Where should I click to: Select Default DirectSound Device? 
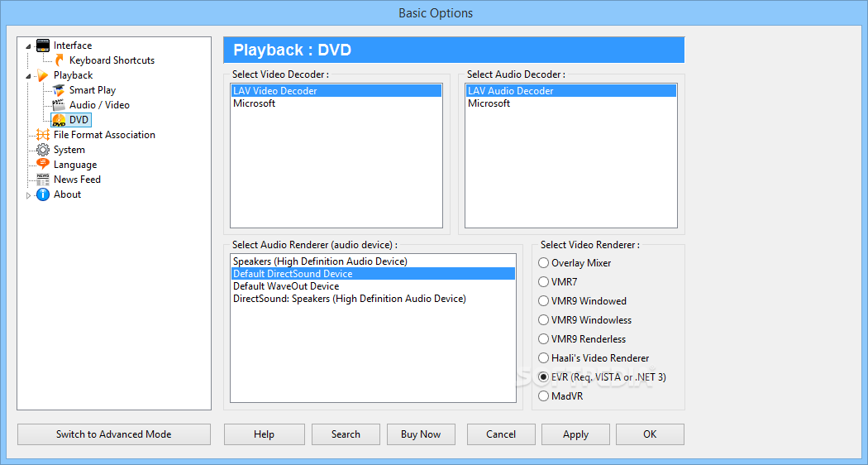coord(373,274)
